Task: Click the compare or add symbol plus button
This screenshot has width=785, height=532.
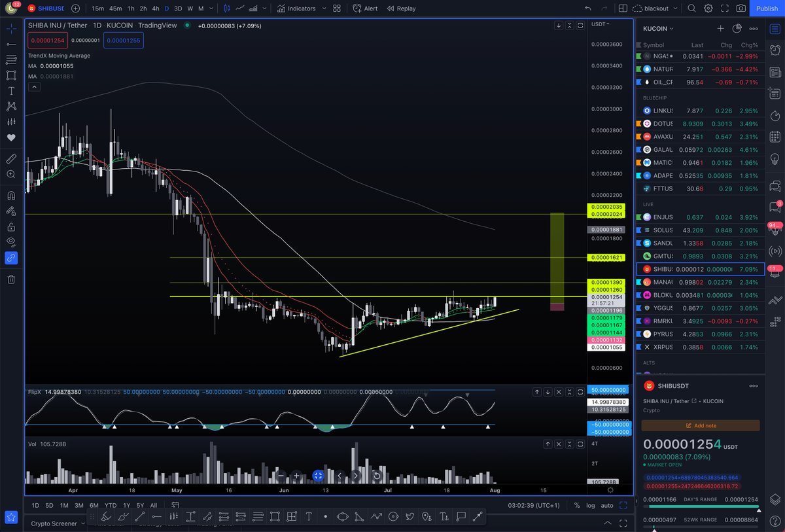Action: [75, 9]
